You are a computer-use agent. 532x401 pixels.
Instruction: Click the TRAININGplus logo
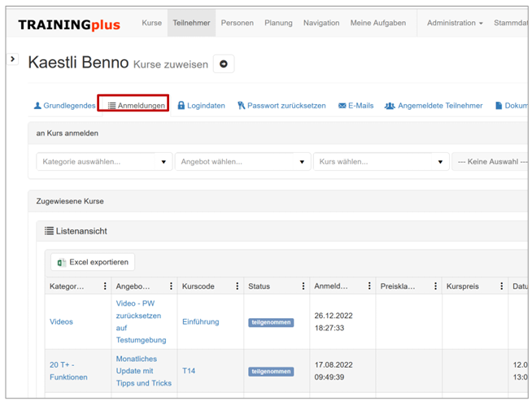coord(69,24)
